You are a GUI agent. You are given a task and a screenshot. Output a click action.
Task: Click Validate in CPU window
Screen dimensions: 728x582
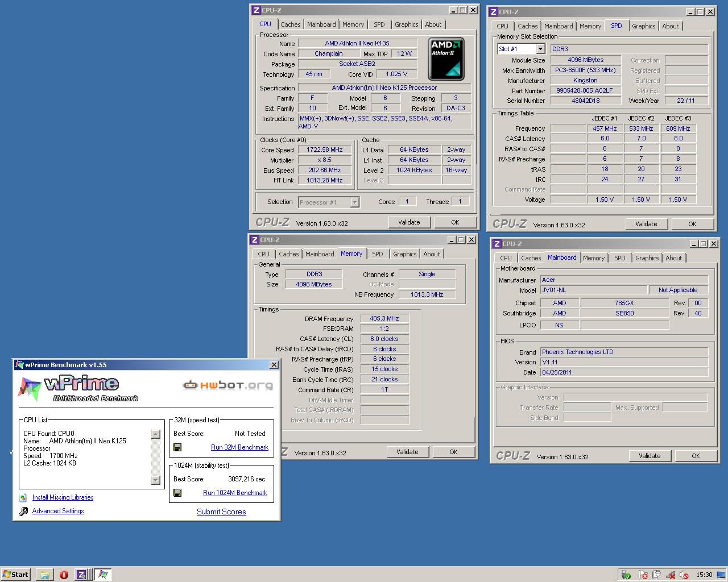(x=409, y=222)
